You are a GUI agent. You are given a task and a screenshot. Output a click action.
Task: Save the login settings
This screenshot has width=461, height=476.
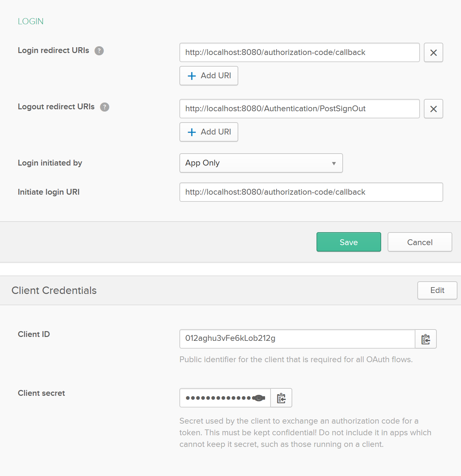click(348, 242)
